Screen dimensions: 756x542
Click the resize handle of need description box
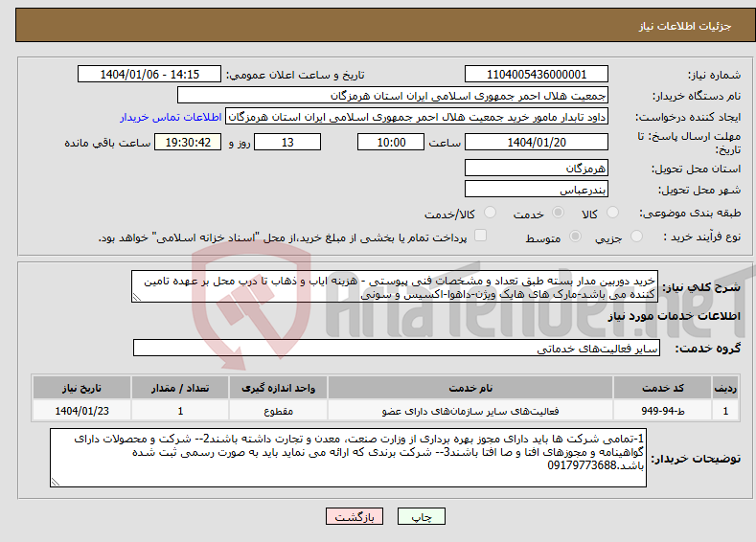(137, 297)
